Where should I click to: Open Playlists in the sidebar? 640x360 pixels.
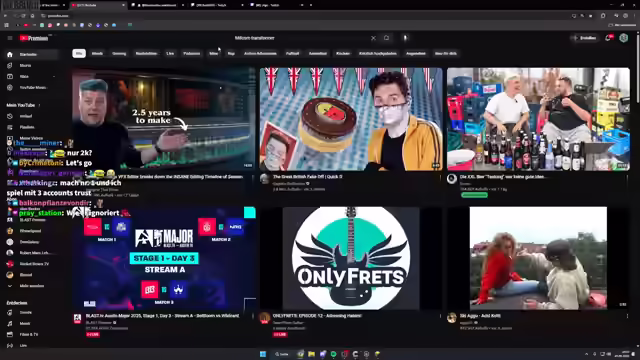[31, 127]
